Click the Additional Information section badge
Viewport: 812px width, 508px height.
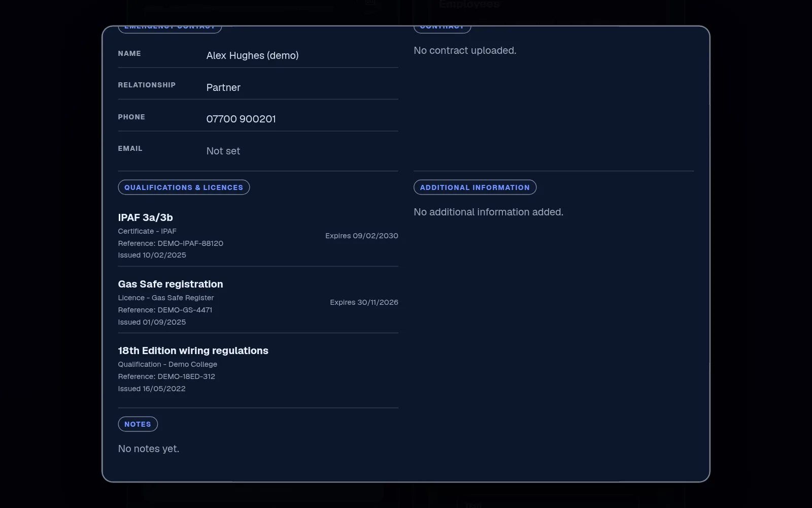475,187
